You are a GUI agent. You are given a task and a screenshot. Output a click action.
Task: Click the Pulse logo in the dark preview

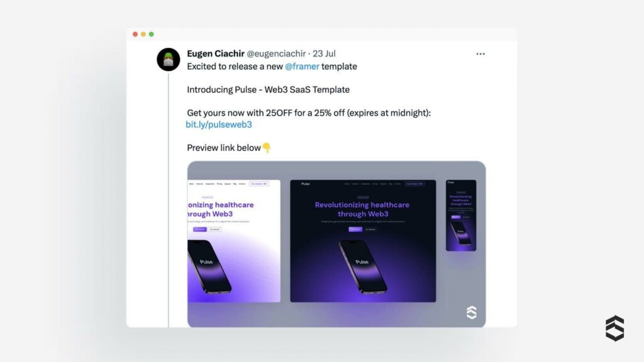[306, 184]
